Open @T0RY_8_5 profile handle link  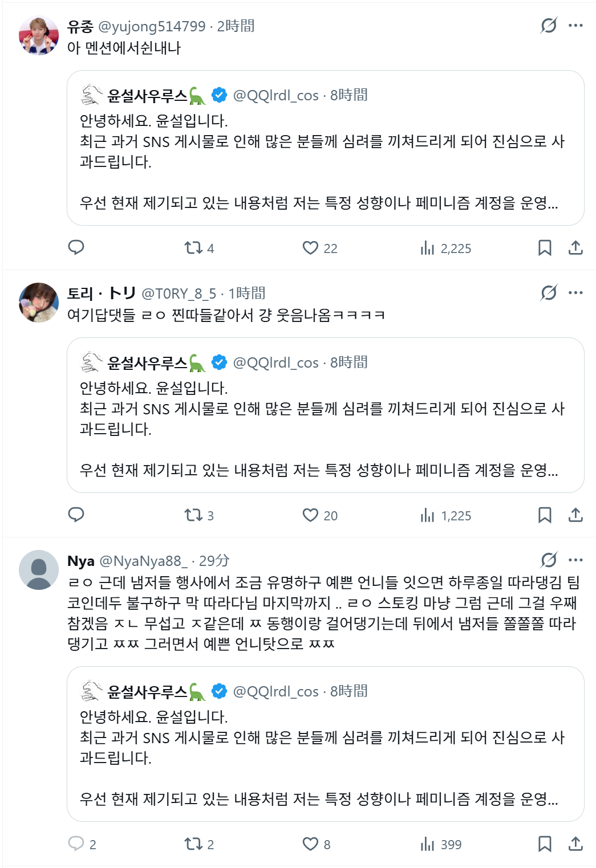pyautogui.click(x=179, y=294)
